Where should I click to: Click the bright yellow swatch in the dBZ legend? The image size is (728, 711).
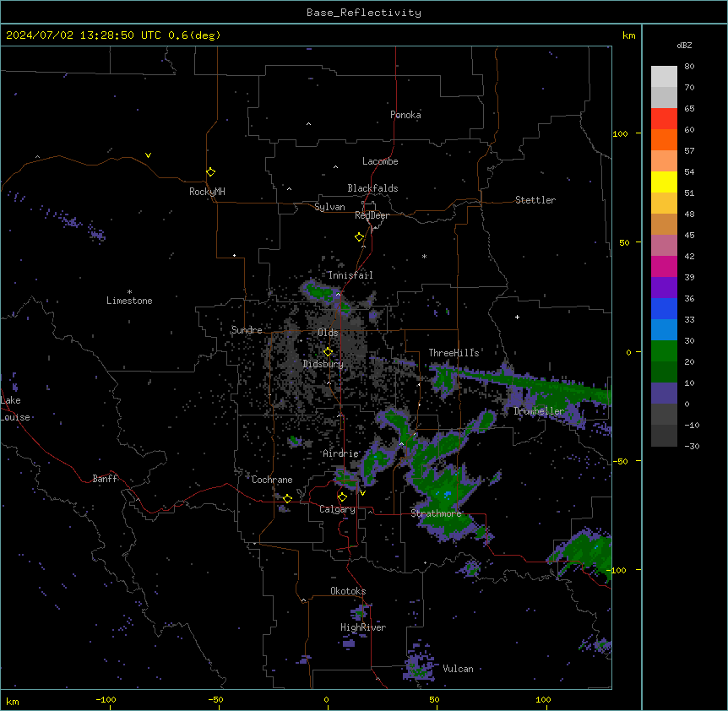tap(664, 182)
